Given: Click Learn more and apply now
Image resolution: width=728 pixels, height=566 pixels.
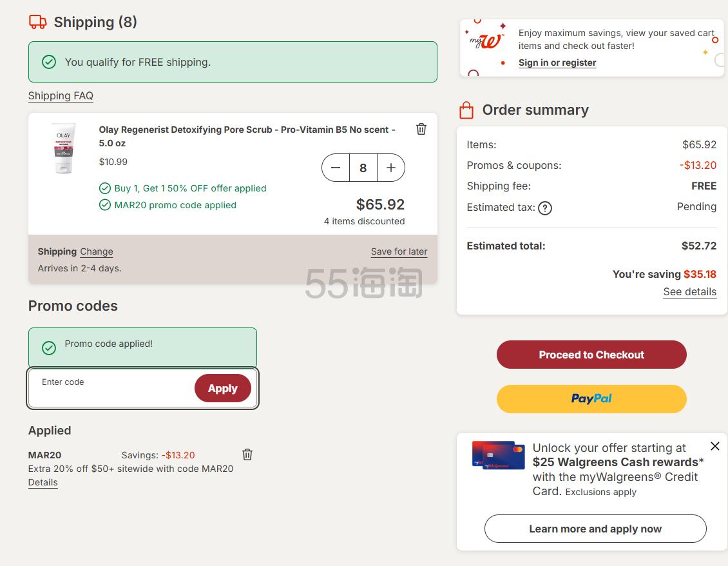Looking at the screenshot, I should coord(595,529).
